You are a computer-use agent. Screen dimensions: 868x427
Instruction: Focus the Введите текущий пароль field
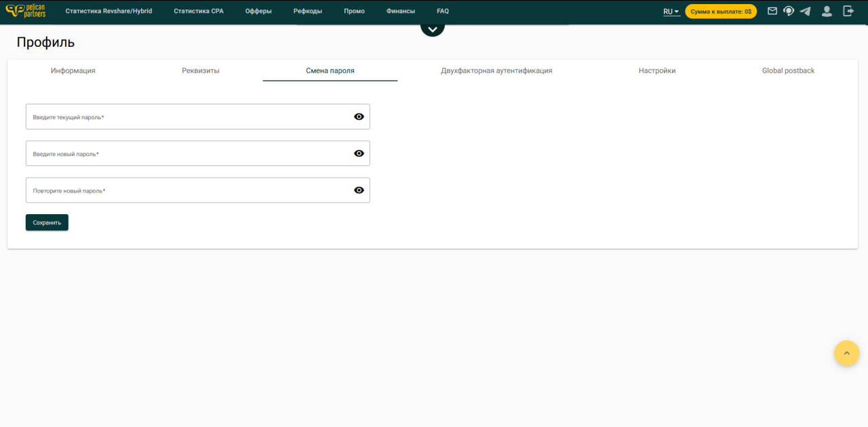coord(190,117)
